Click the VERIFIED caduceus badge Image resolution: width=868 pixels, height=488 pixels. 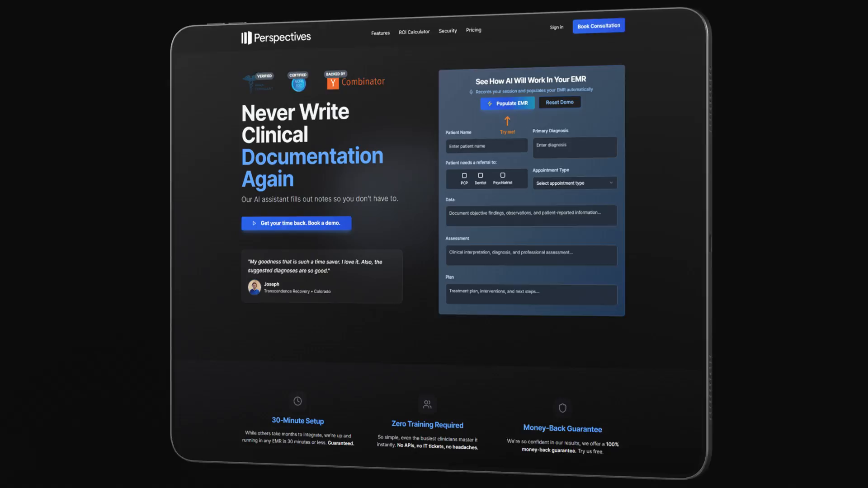[x=257, y=81]
